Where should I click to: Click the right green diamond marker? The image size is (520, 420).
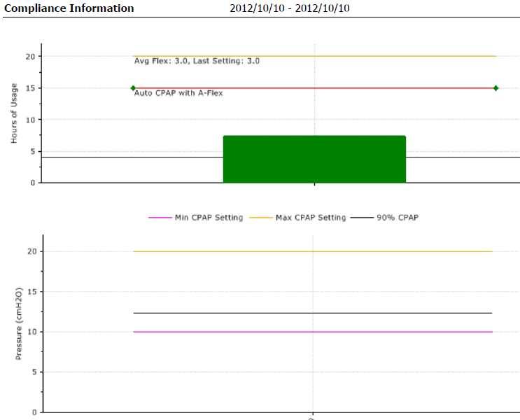click(496, 88)
